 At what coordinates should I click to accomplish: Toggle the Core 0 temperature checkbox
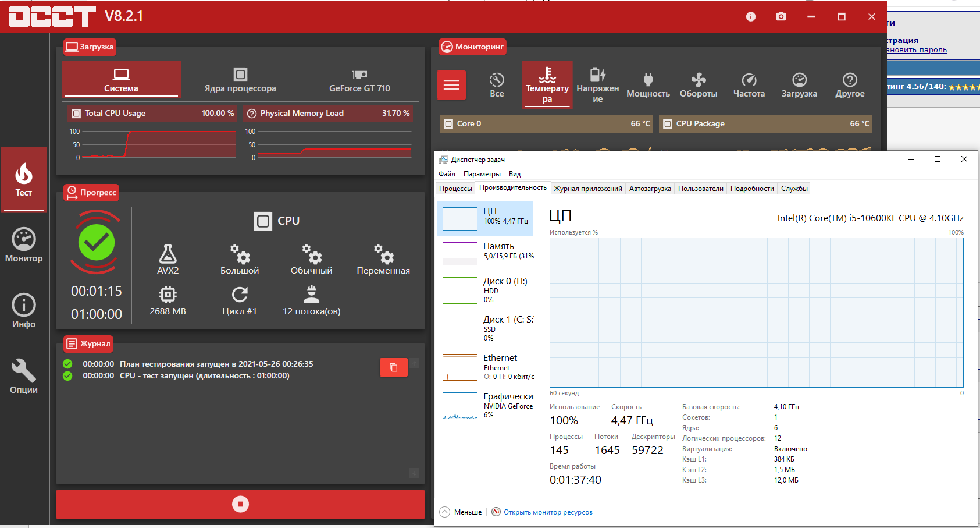[448, 124]
